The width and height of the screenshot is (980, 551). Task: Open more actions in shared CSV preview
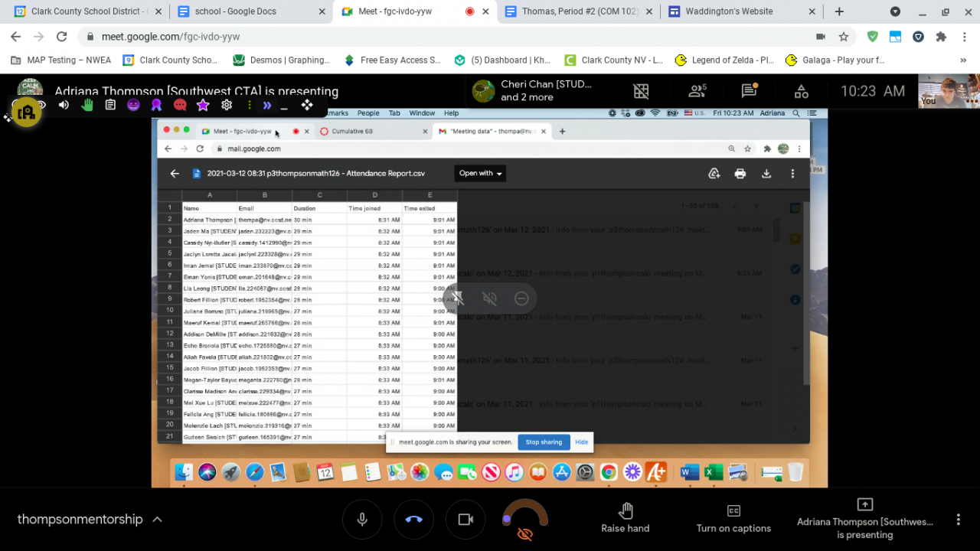(792, 174)
